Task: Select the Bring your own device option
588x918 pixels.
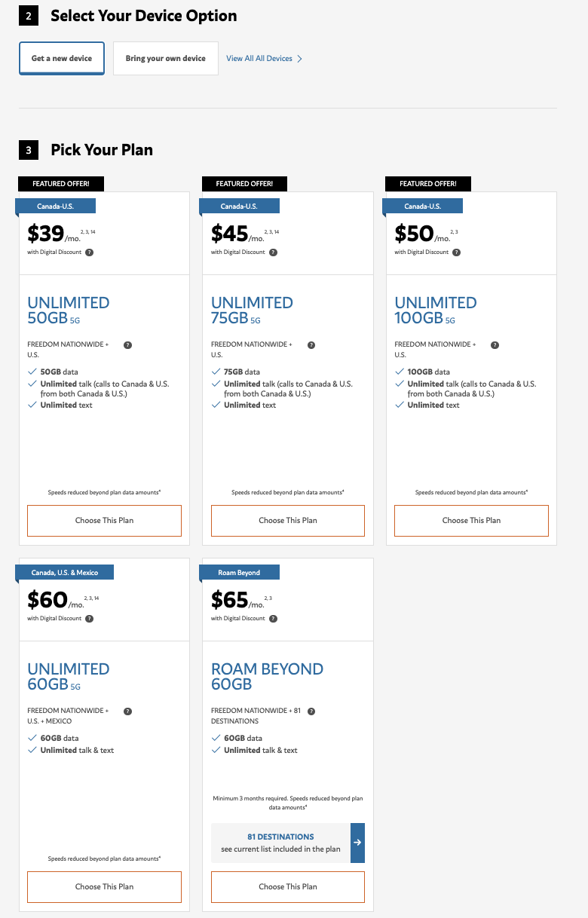Action: [x=166, y=59]
